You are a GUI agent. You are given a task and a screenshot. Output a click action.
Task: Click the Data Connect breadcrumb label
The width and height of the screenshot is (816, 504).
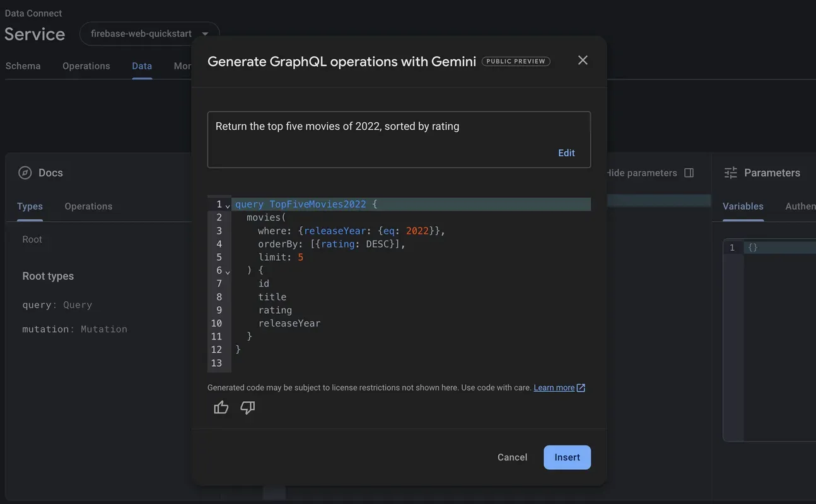(33, 13)
